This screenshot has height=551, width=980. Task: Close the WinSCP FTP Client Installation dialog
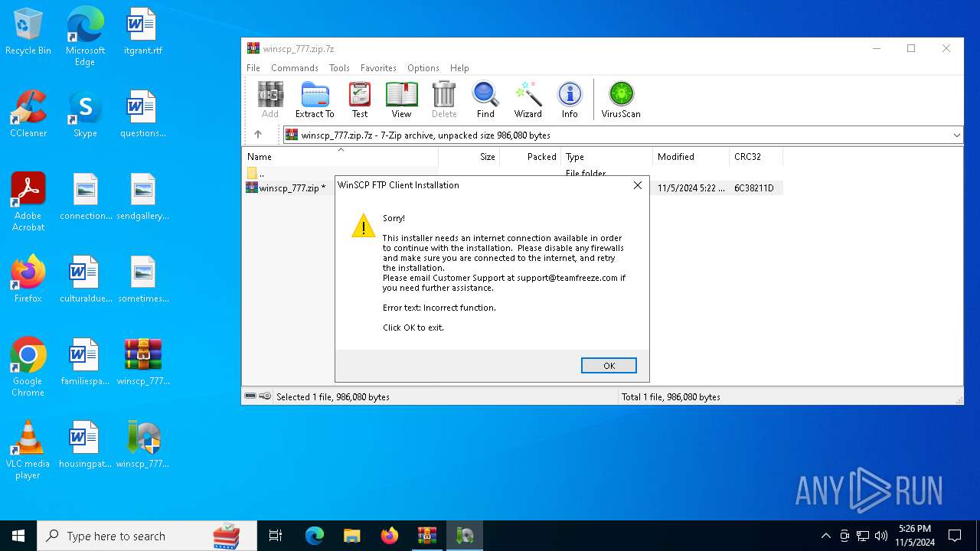(638, 185)
